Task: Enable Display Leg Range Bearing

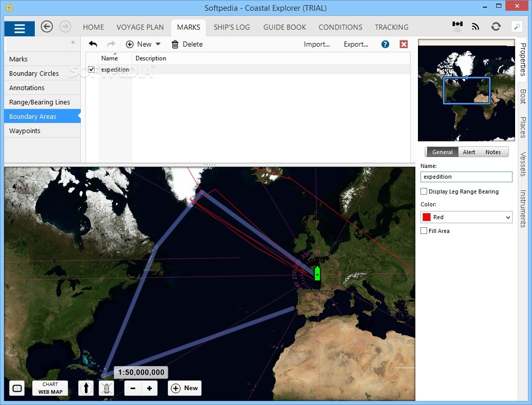Action: coord(424,191)
